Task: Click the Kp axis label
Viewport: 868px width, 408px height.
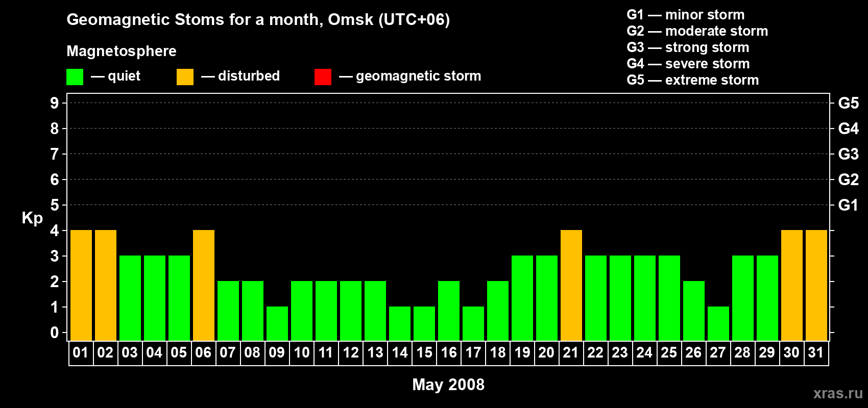Action: [x=32, y=218]
